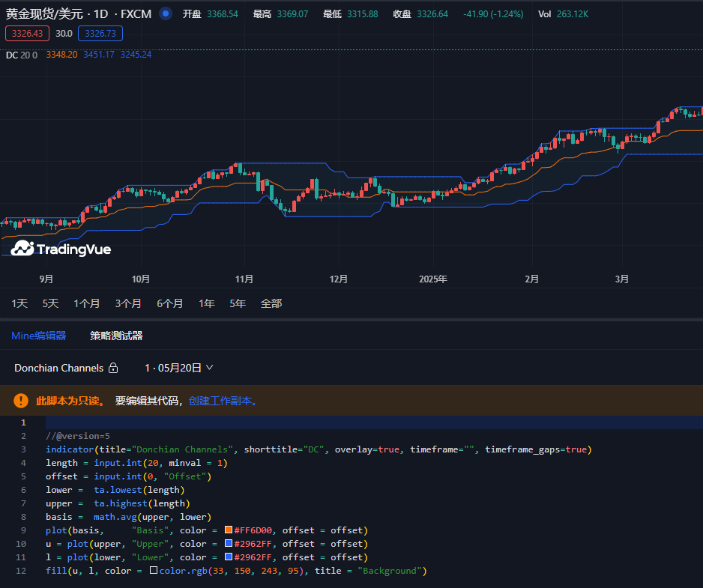Click the blue buy price 3326.73 box
Viewport: 703px width, 588px height.
coord(100,33)
